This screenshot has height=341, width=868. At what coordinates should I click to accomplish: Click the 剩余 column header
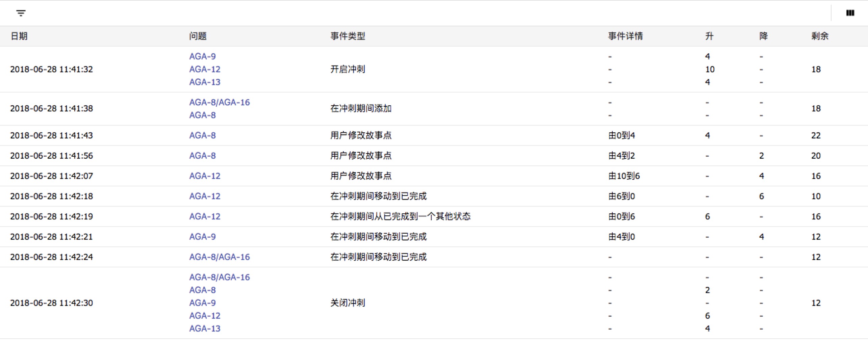point(820,36)
